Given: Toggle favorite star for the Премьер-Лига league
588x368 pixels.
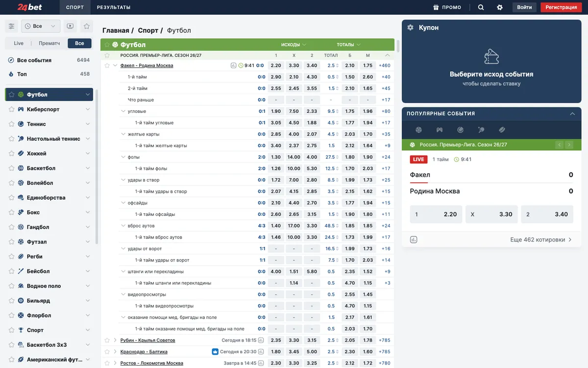Looking at the screenshot, I should click(107, 55).
